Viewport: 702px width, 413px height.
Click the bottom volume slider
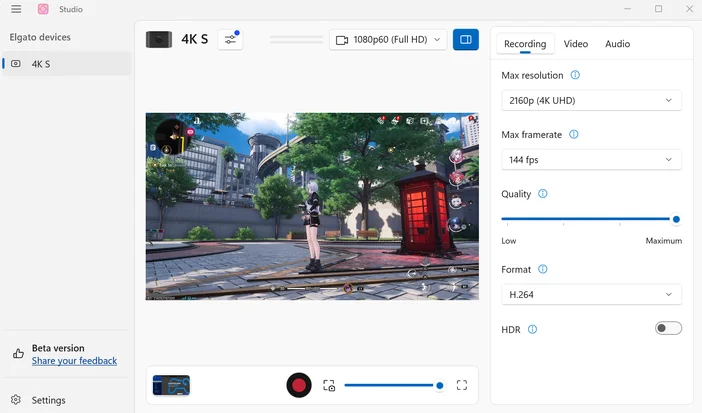[x=394, y=385]
